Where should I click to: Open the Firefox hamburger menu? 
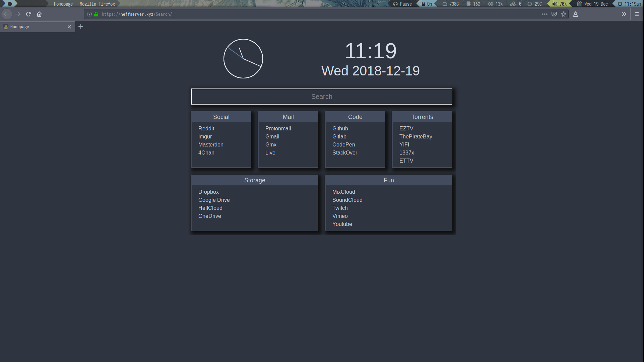coord(637,14)
